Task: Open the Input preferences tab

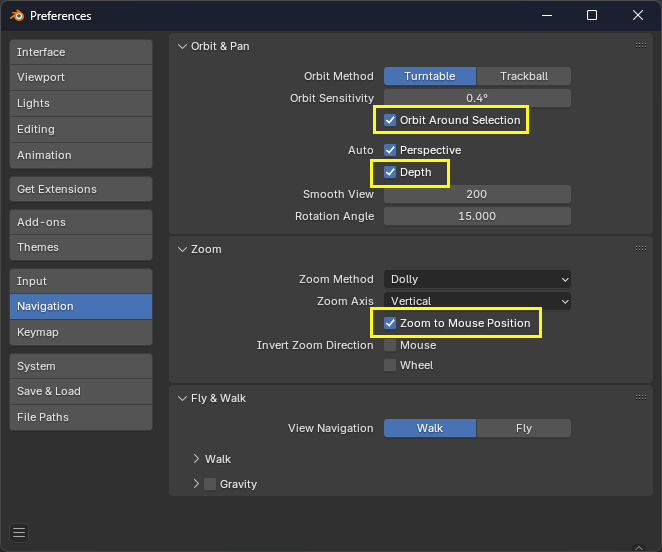Action: 81,281
